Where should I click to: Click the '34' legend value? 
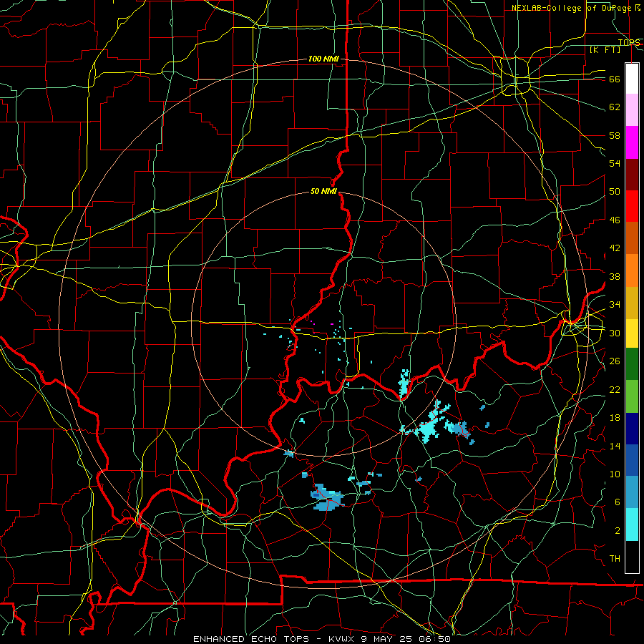pyautogui.click(x=615, y=305)
